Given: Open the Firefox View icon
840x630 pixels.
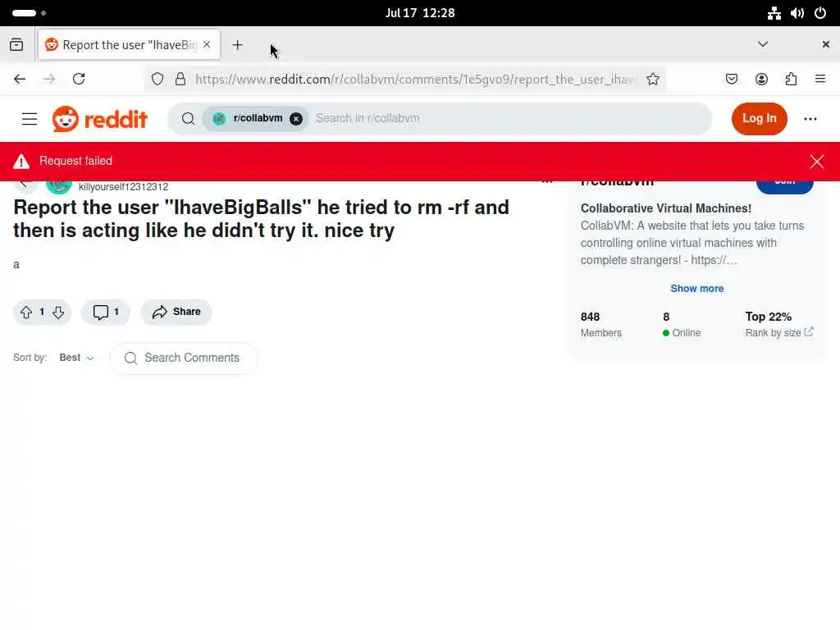Looking at the screenshot, I should [16, 44].
